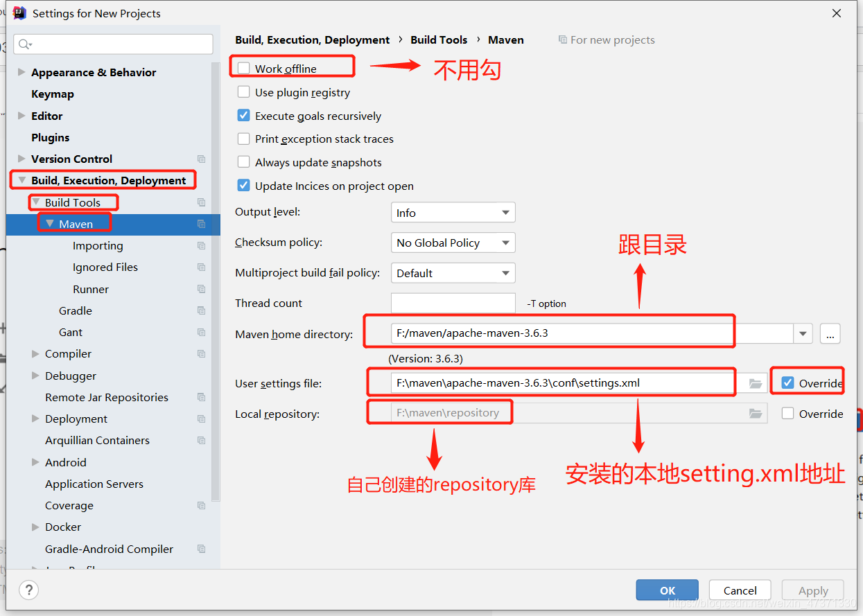The image size is (863, 616).
Task: Click project-level icon beside Arquillian Containers
Action: tap(201, 441)
